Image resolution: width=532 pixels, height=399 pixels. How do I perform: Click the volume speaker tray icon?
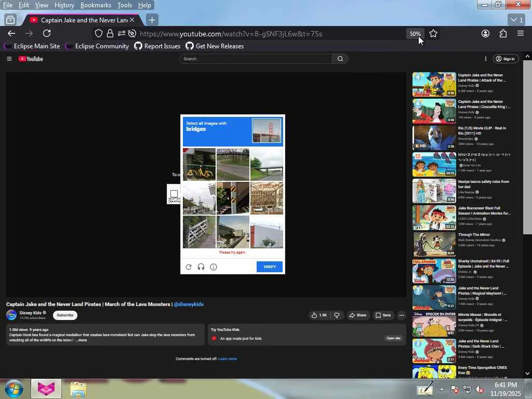click(480, 390)
